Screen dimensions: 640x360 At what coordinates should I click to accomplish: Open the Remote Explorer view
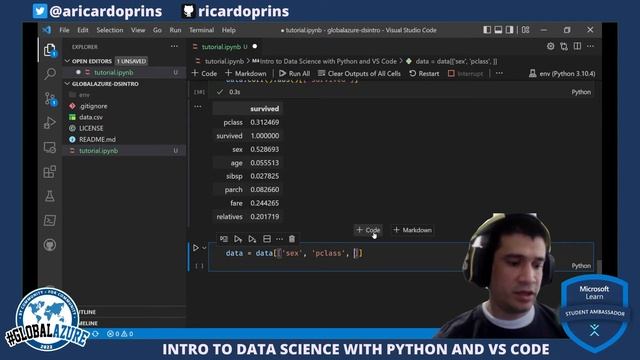pyautogui.click(x=50, y=147)
